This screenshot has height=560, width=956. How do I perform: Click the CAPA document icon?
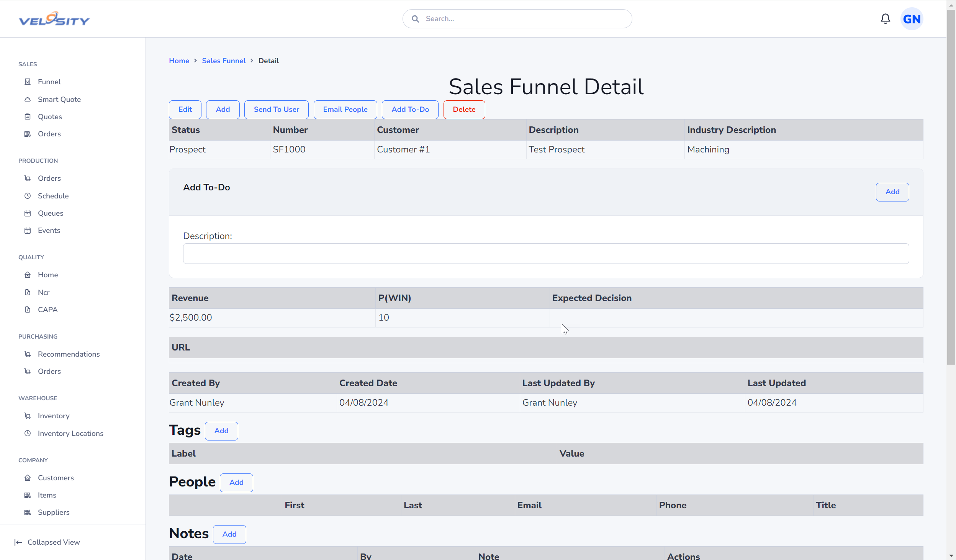pyautogui.click(x=28, y=309)
